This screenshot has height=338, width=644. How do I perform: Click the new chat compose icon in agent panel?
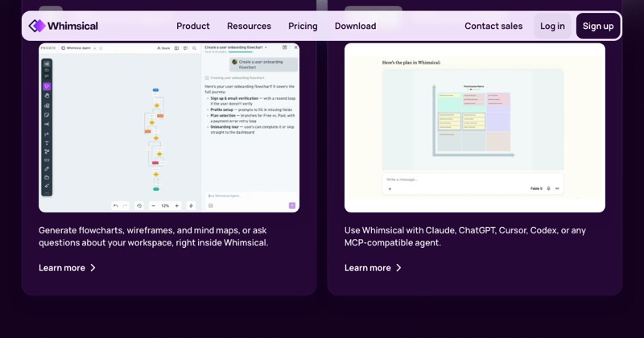(285, 47)
